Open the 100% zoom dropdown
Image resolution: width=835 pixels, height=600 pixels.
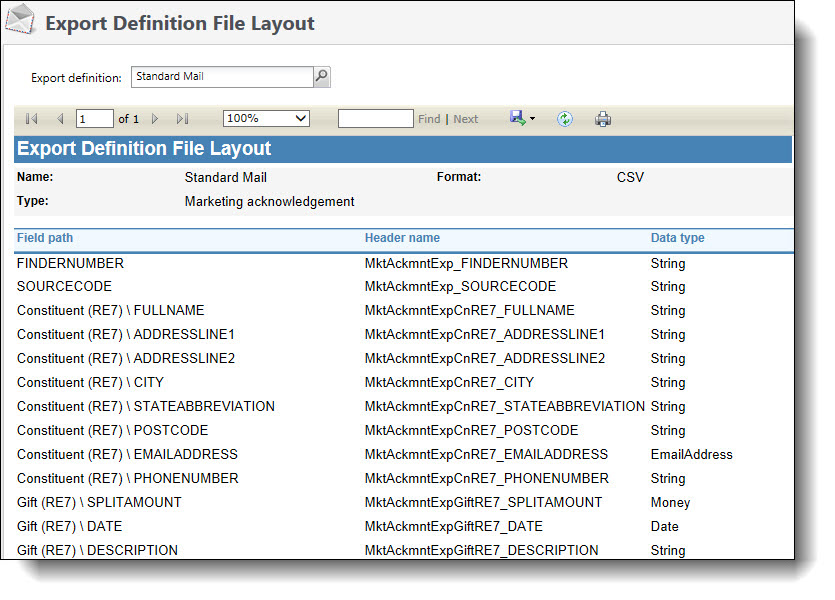coord(266,118)
